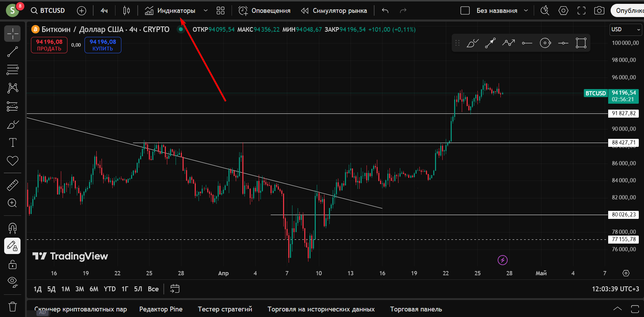The width and height of the screenshot is (644, 317).
Task: Toggle magnet mode for drawings
Action: tap(13, 228)
